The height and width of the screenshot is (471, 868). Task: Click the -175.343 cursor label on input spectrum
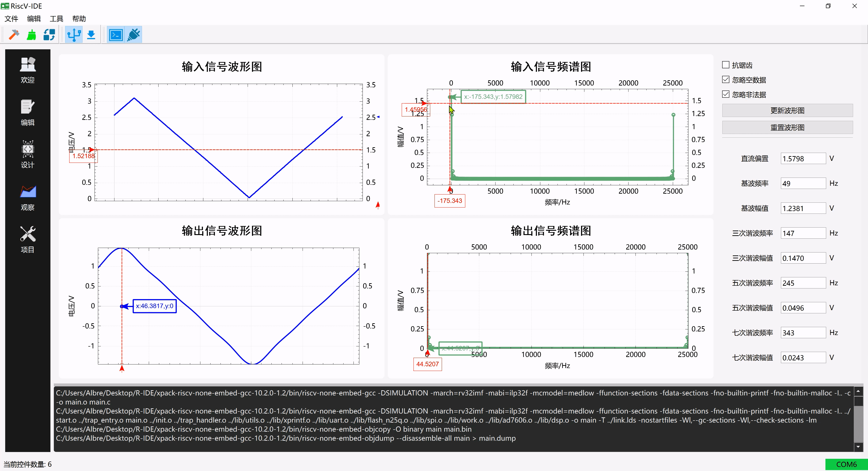(x=450, y=201)
